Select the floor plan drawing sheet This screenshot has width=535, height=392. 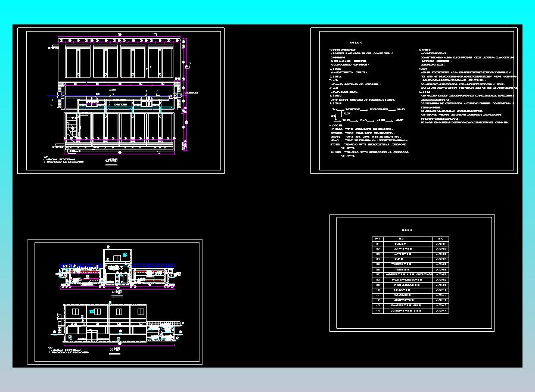point(121,101)
